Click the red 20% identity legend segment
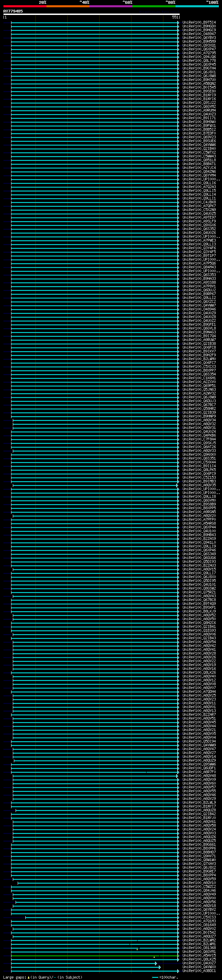 pyautogui.click(x=25, y=6)
